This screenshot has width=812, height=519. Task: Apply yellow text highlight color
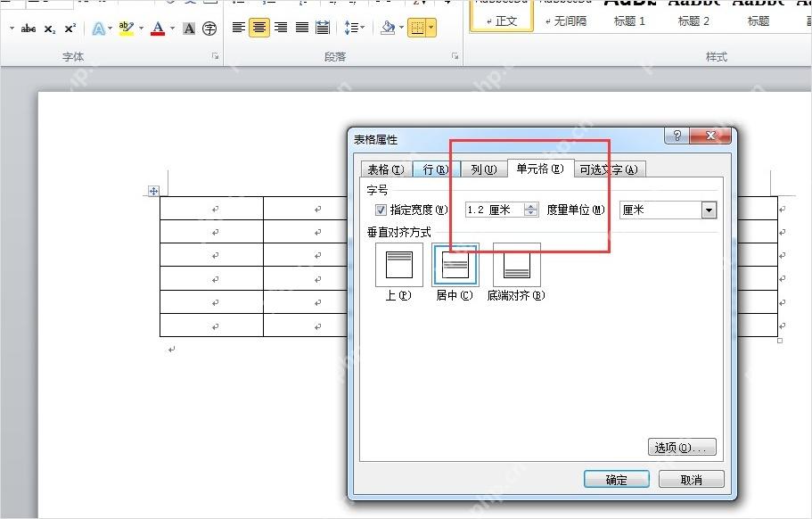point(126,29)
